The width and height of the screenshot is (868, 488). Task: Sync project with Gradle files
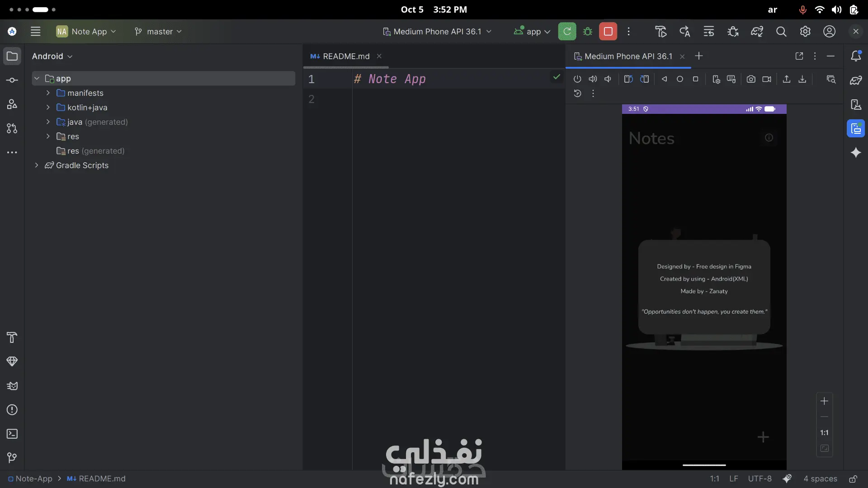coord(757,32)
